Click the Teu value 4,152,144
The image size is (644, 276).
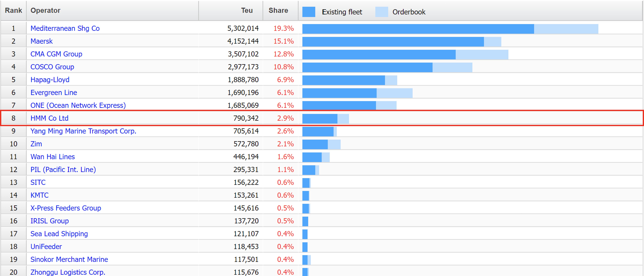(243, 41)
